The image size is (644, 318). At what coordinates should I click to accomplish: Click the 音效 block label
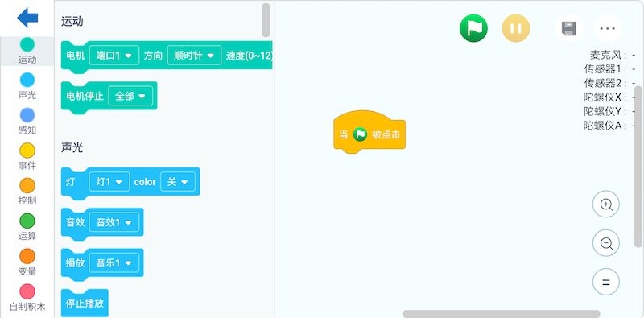75,222
